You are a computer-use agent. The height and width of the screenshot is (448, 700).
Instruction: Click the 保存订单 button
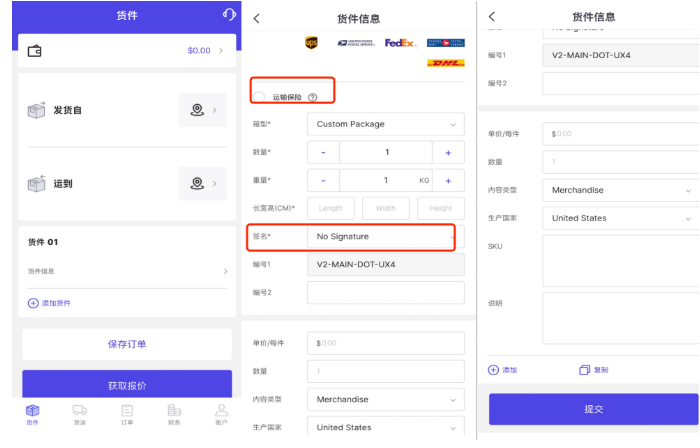click(x=127, y=344)
